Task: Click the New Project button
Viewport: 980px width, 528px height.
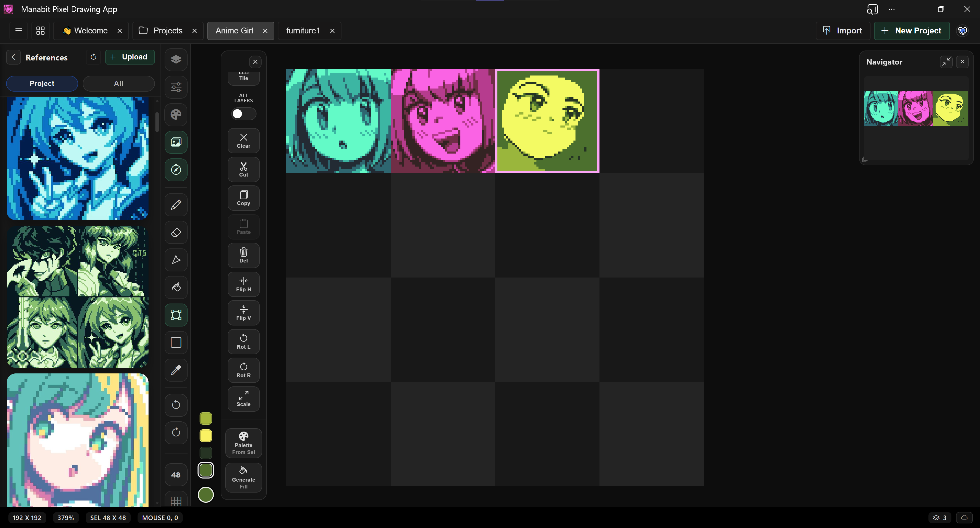Action: tap(912, 30)
